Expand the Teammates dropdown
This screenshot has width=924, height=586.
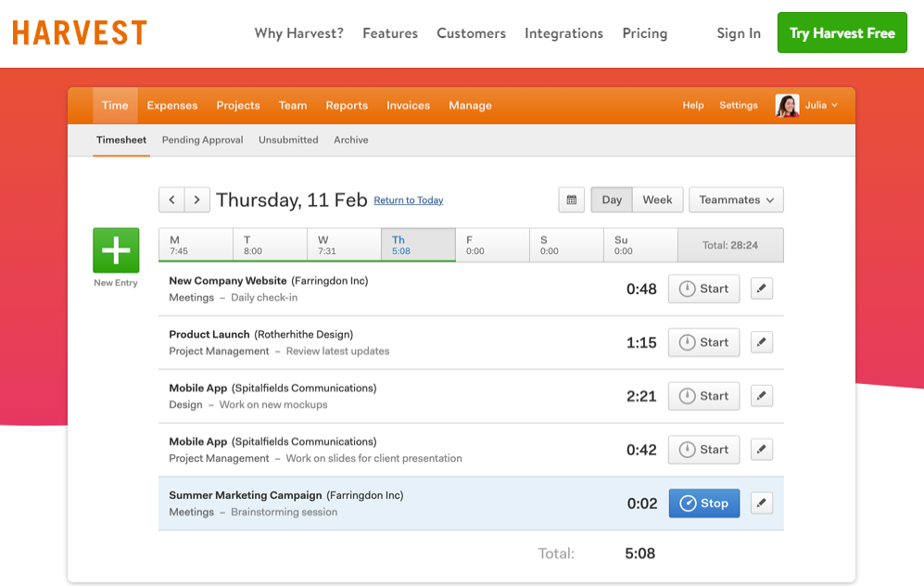pyautogui.click(x=736, y=200)
